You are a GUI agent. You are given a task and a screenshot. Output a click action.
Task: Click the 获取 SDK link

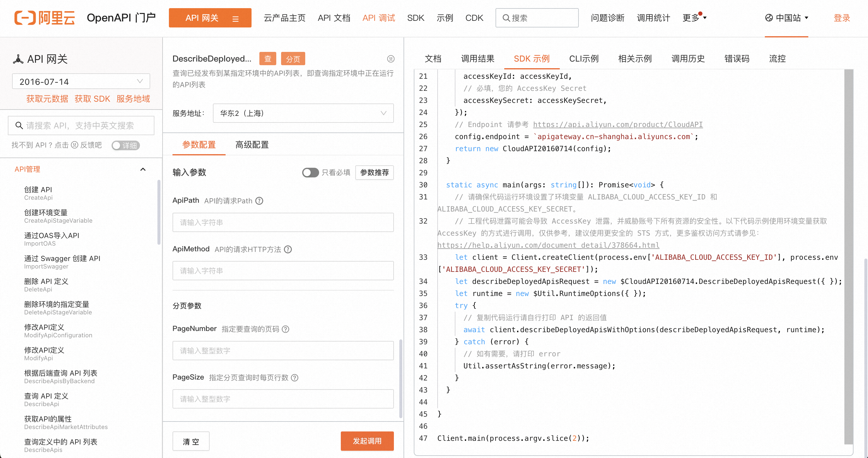92,99
